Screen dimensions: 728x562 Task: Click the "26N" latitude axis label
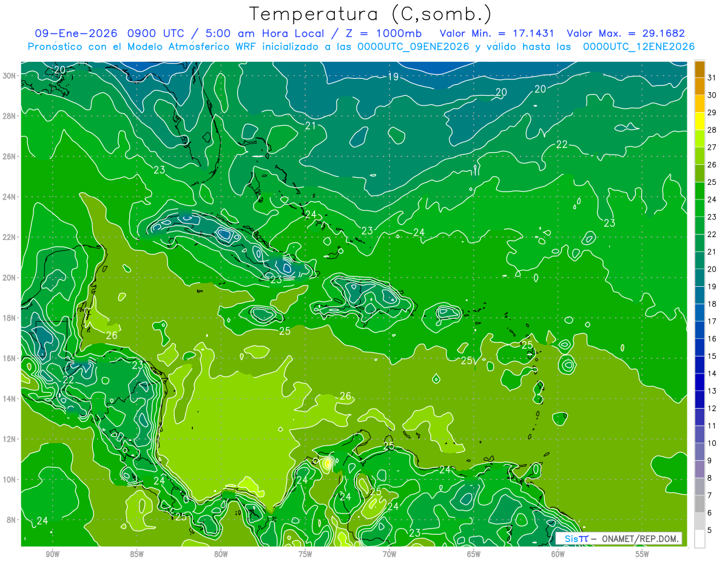(10, 156)
